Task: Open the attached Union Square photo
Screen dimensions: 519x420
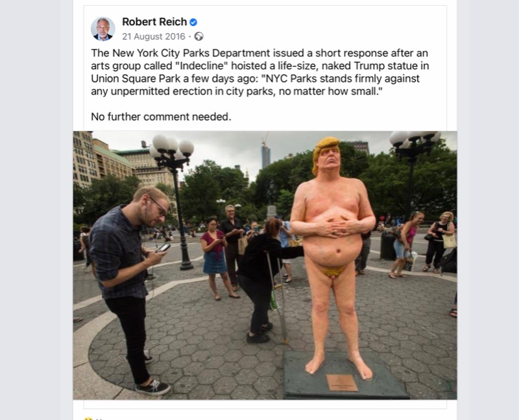Action: pos(265,265)
